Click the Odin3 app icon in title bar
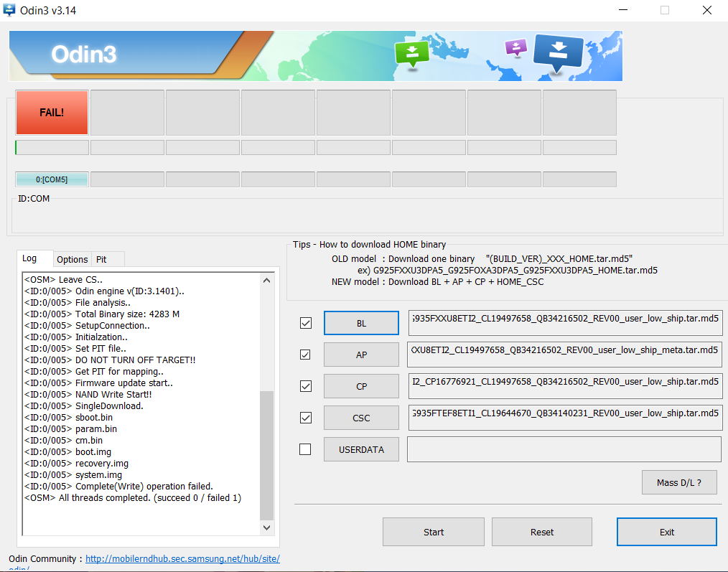This screenshot has width=728, height=572. click(x=9, y=9)
